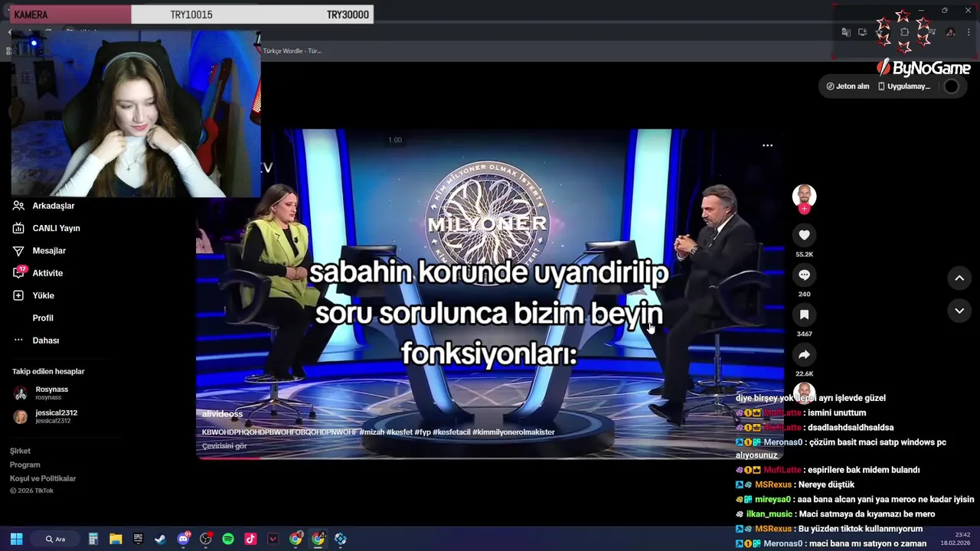Open Valorant from taskbar

273,539
